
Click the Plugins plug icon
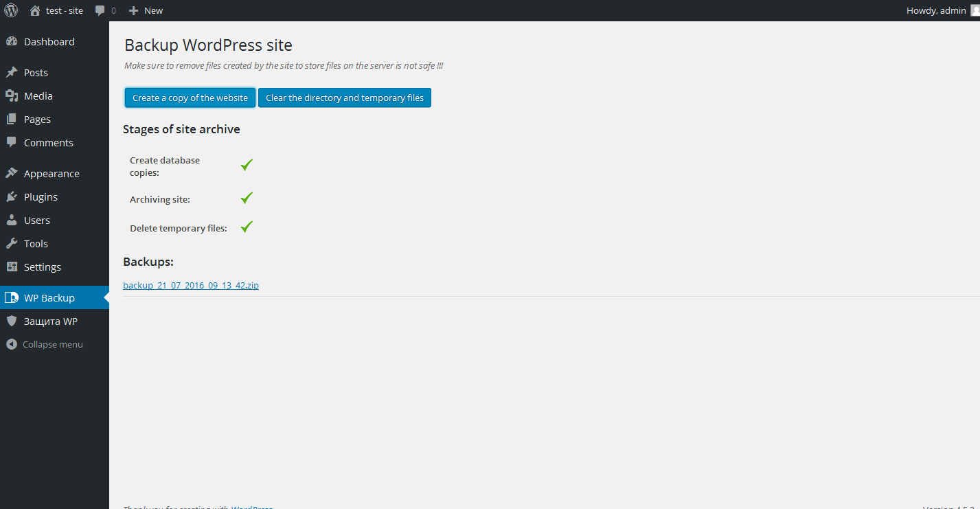point(12,197)
